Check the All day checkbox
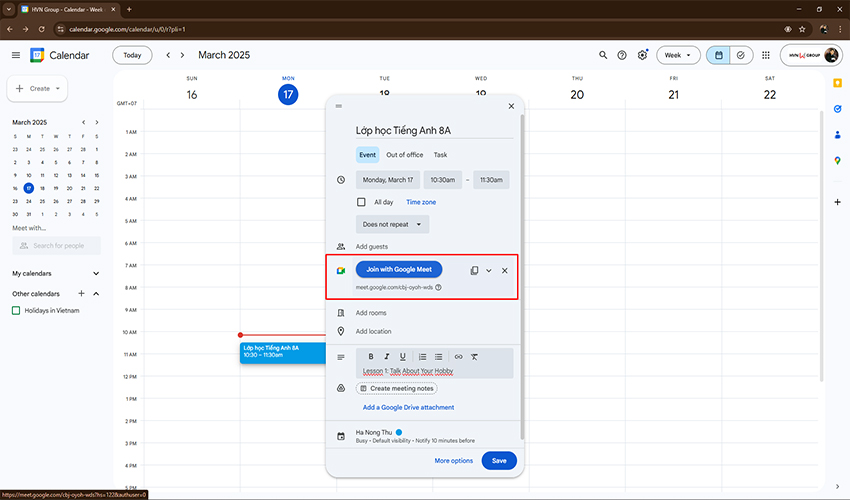 pos(361,202)
